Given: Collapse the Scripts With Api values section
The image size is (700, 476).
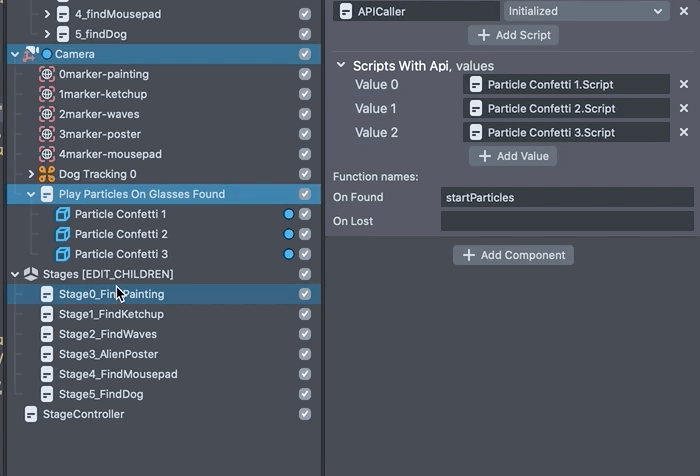Looking at the screenshot, I should (x=341, y=65).
